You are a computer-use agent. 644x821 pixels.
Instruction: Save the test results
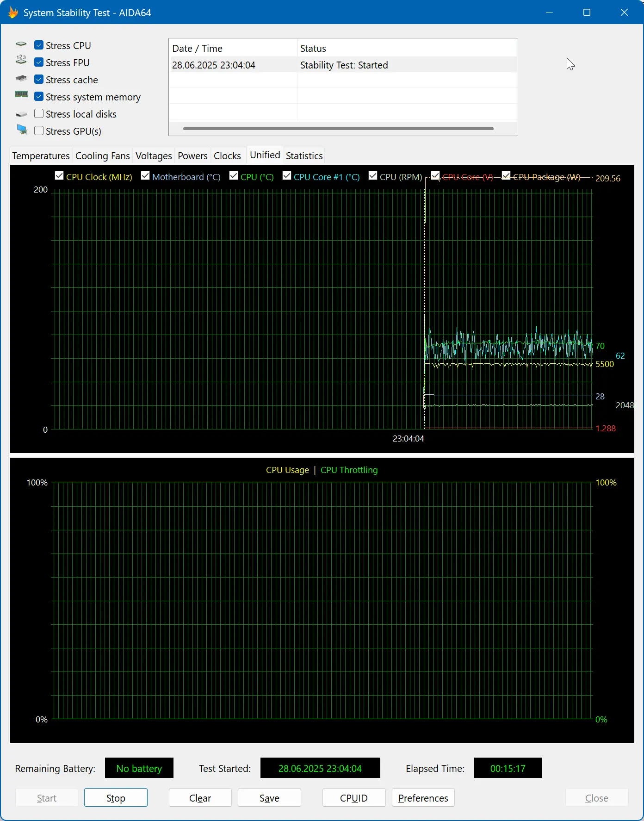coord(269,798)
